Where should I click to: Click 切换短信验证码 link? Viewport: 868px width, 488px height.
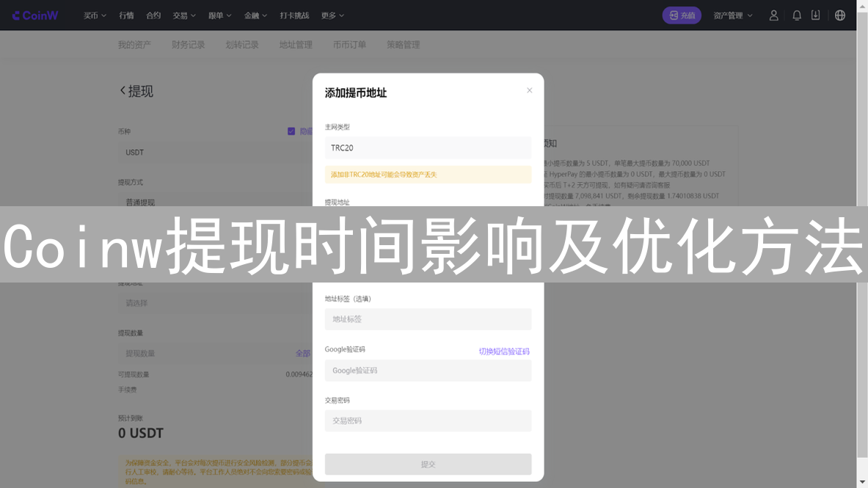coord(504,352)
